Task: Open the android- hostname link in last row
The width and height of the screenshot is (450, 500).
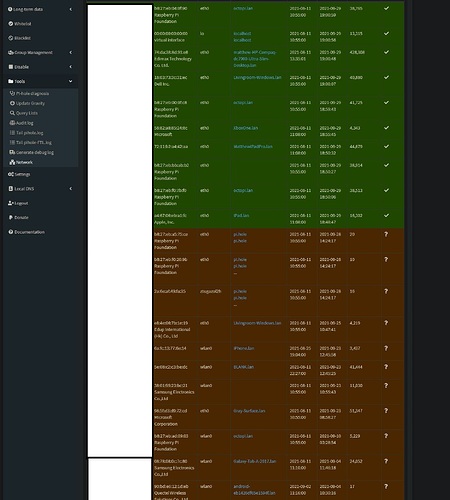Action: [x=254, y=490]
